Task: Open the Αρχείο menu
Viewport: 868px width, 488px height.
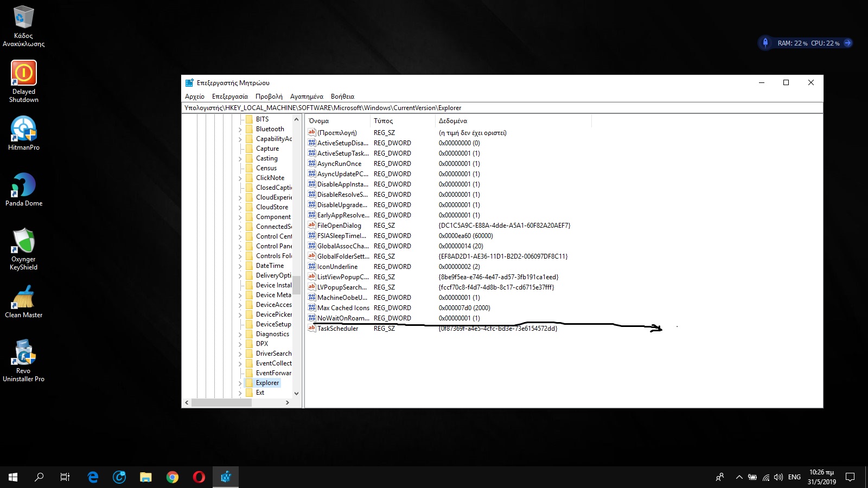Action: [195, 97]
